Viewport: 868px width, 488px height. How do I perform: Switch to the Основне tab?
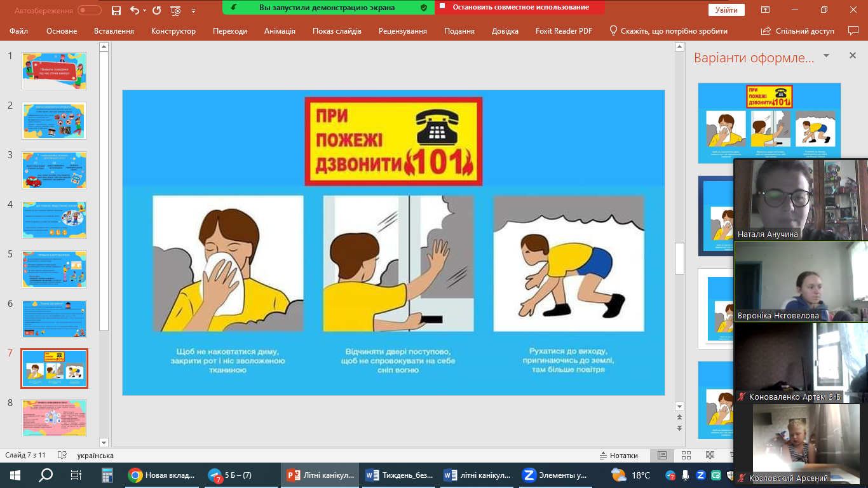(62, 30)
